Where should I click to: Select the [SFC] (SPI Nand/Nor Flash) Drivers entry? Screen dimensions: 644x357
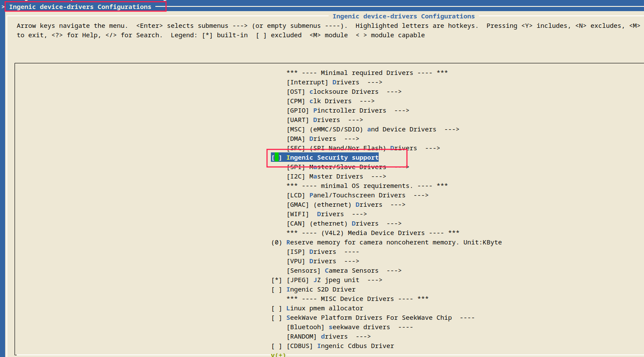363,148
